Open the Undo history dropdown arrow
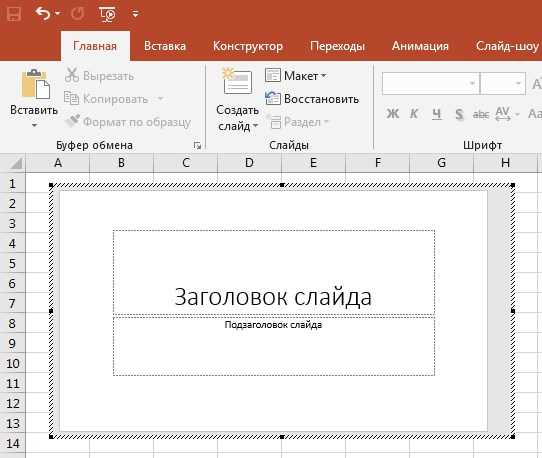 click(57, 14)
